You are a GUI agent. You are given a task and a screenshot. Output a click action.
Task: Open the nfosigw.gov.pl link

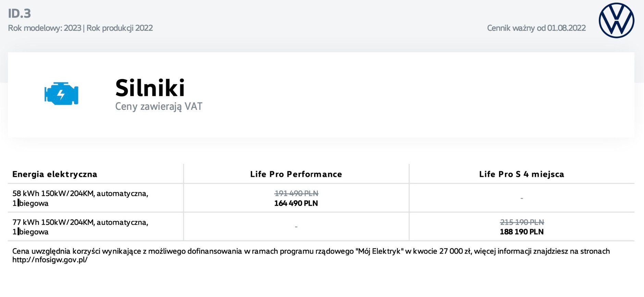tap(50, 260)
